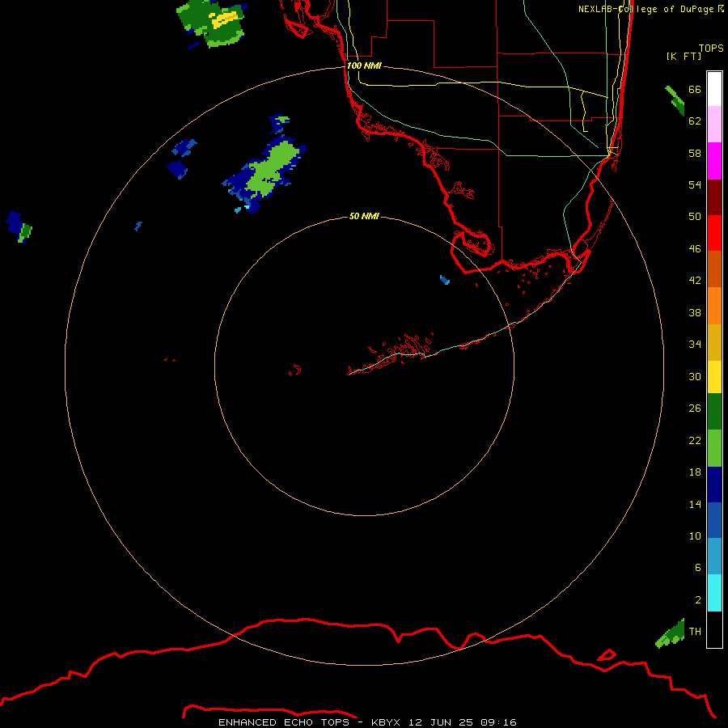
Task: Pick the dark green legend swatch
Action: [x=714, y=412]
